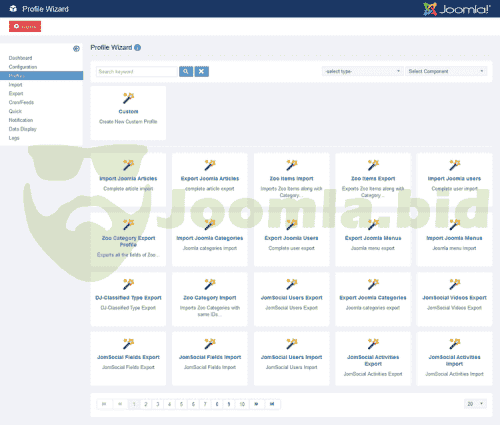This screenshot has height=425, width=500.
Task: Go to pagination page 5
Action: [181, 404]
